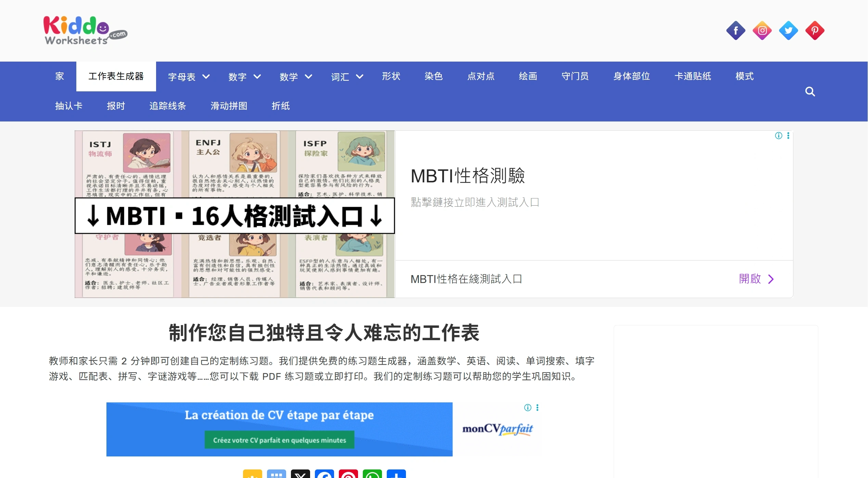This screenshot has width=868, height=478.
Task: Open the 卡通贴纸 menu item
Action: tap(693, 76)
